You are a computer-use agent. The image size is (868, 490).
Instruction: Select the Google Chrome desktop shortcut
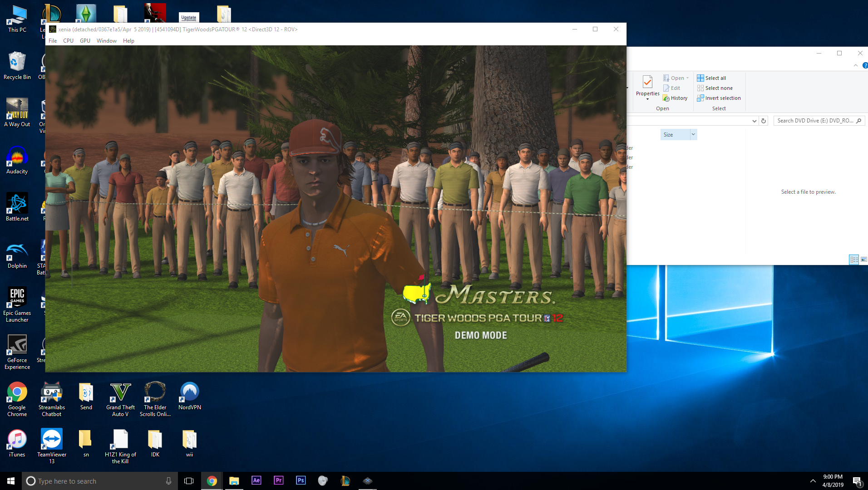pyautogui.click(x=17, y=399)
